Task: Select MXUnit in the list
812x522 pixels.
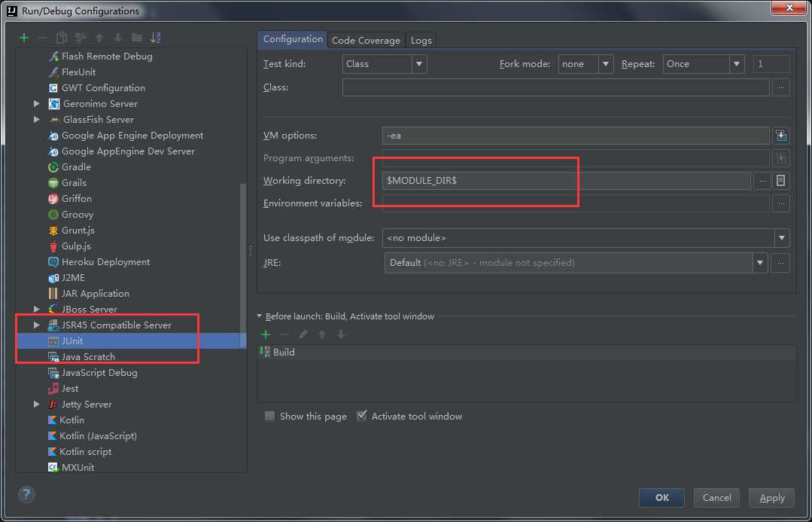Action: coord(78,468)
